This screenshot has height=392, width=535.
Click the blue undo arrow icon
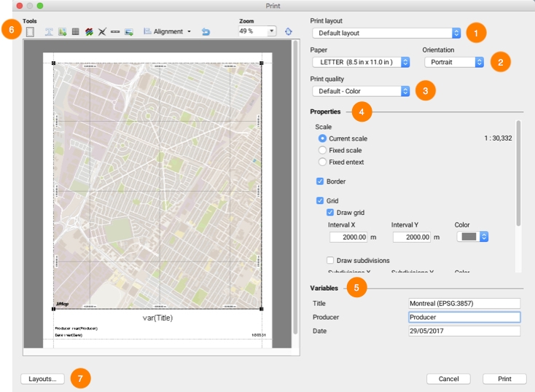click(x=206, y=32)
